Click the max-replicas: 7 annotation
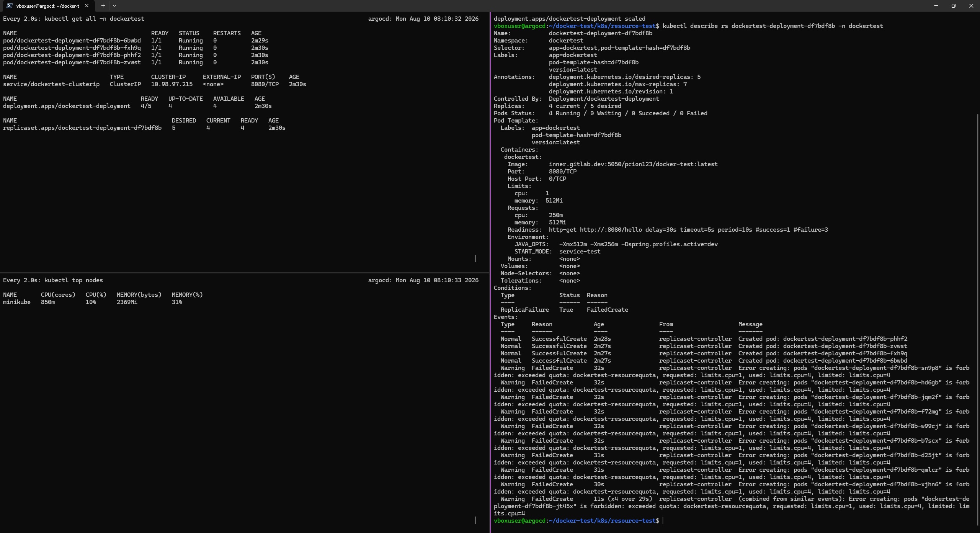The height and width of the screenshot is (533, 980). click(618, 84)
